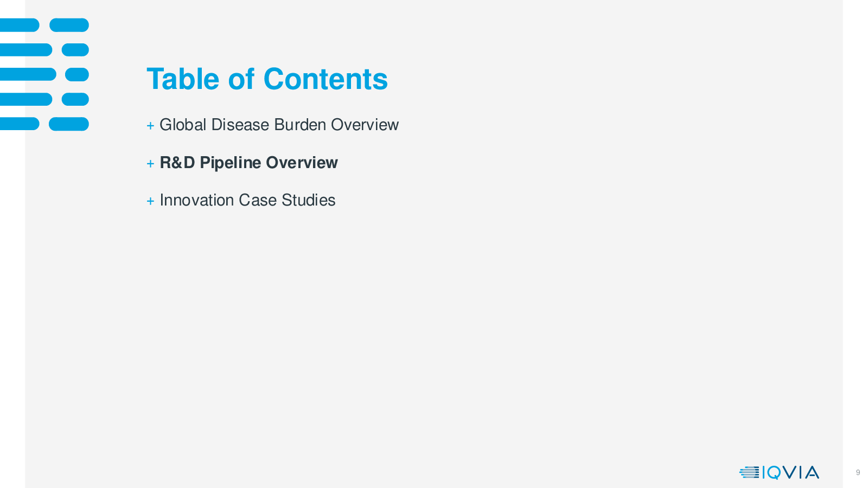Click the second-row right blue pill
Image resolution: width=868 pixels, height=488 pixels.
tap(75, 50)
